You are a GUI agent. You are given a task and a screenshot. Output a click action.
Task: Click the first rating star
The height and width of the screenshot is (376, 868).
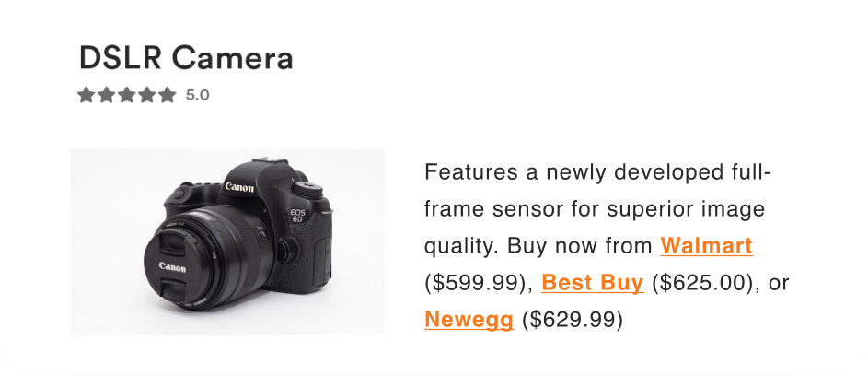point(86,95)
